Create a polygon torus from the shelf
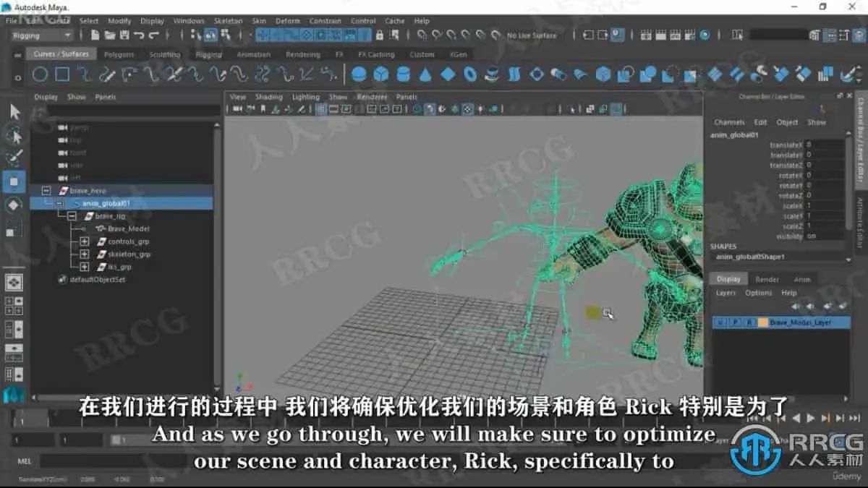The image size is (868, 488). (x=470, y=74)
